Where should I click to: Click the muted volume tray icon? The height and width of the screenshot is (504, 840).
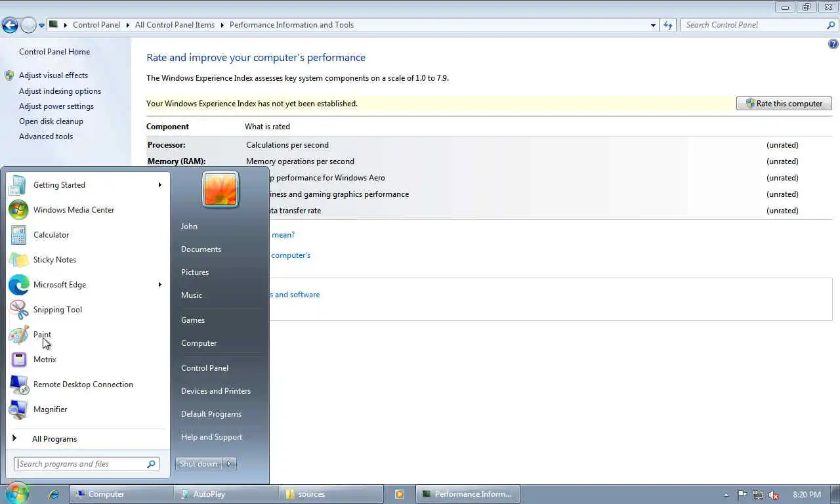click(x=774, y=495)
